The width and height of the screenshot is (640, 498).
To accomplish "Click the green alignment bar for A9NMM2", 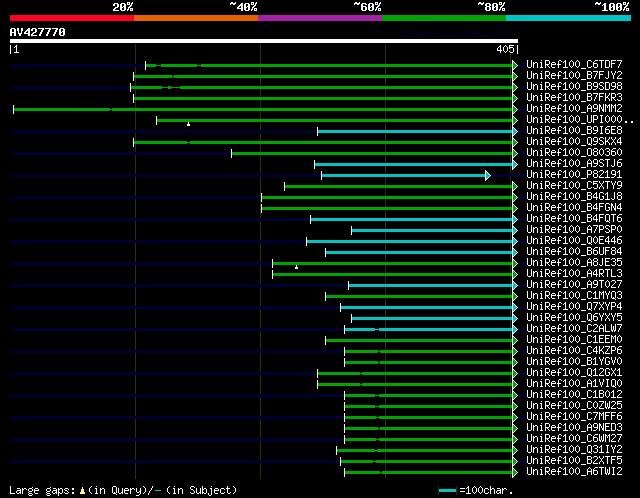I will point(263,109).
